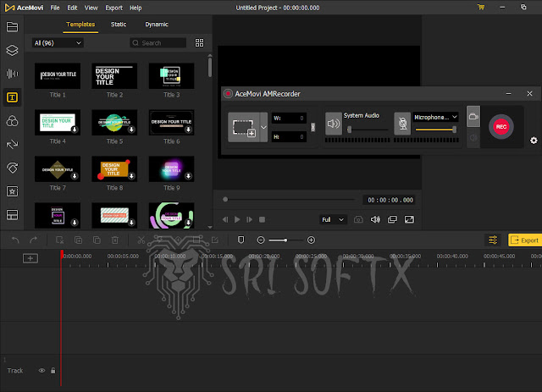Start recording with REC button
The height and width of the screenshot is (392, 542).
coord(501,126)
